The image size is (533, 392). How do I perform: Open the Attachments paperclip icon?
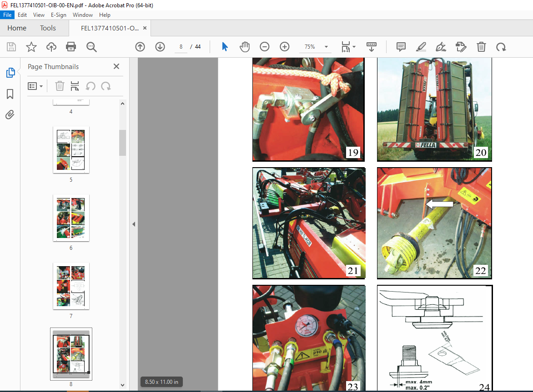[x=10, y=115]
